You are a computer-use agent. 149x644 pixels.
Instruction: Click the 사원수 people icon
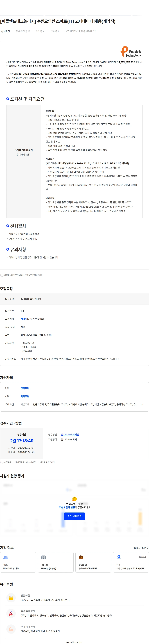(6, 557)
